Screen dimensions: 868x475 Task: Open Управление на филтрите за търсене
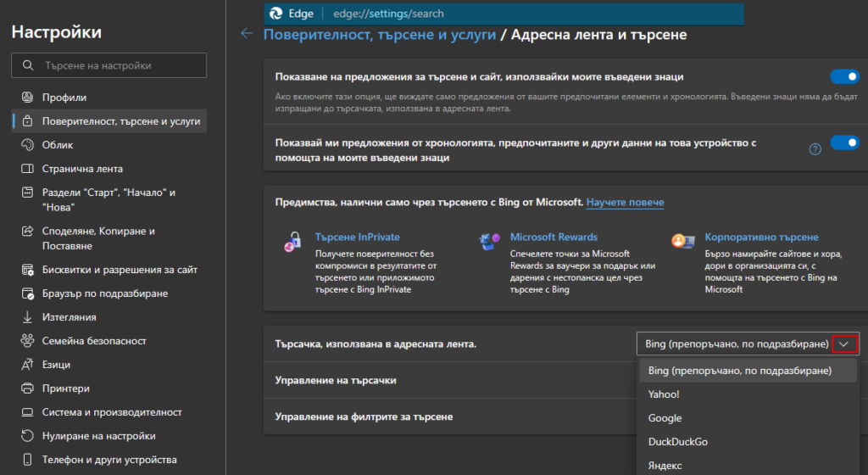click(x=450, y=416)
